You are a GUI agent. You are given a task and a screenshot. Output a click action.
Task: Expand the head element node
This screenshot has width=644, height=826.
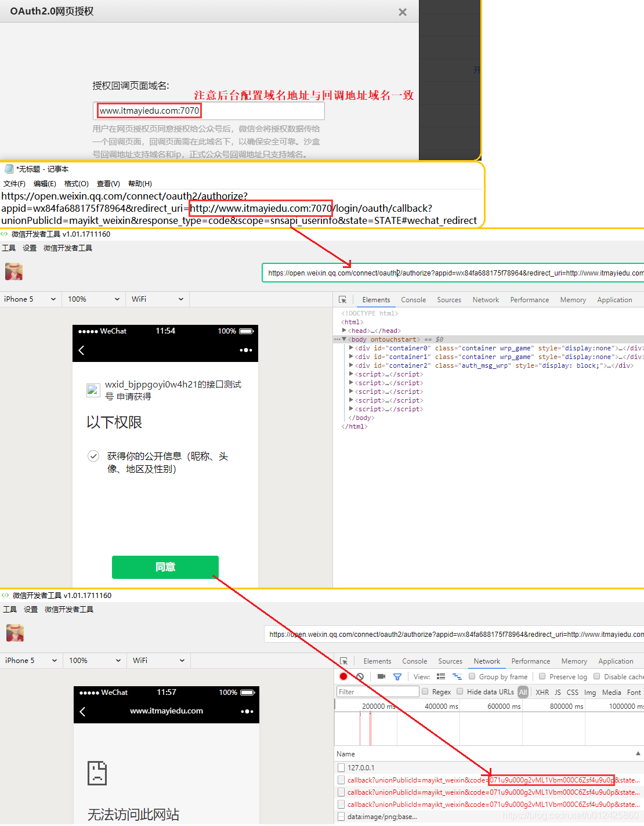[344, 331]
